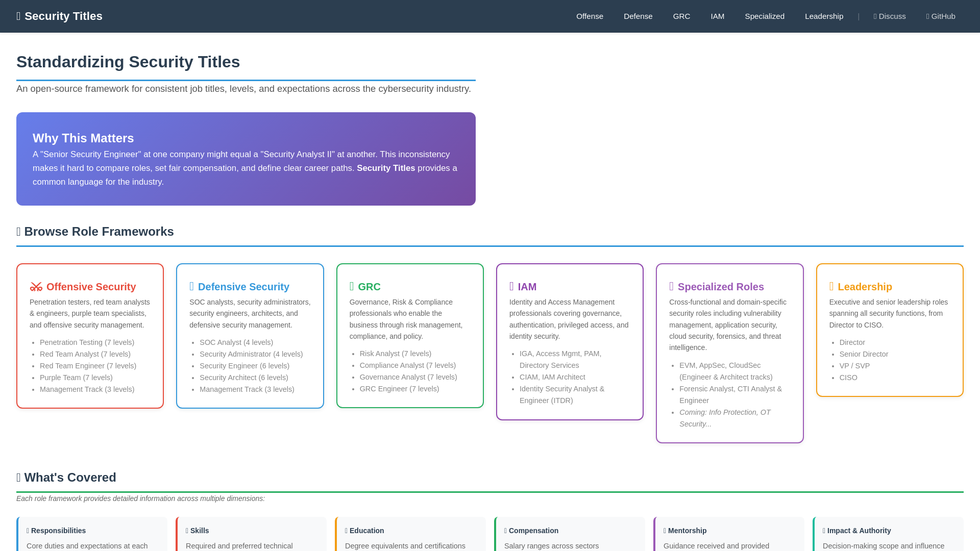
Task: Open the GRC navigation item
Action: click(681, 16)
